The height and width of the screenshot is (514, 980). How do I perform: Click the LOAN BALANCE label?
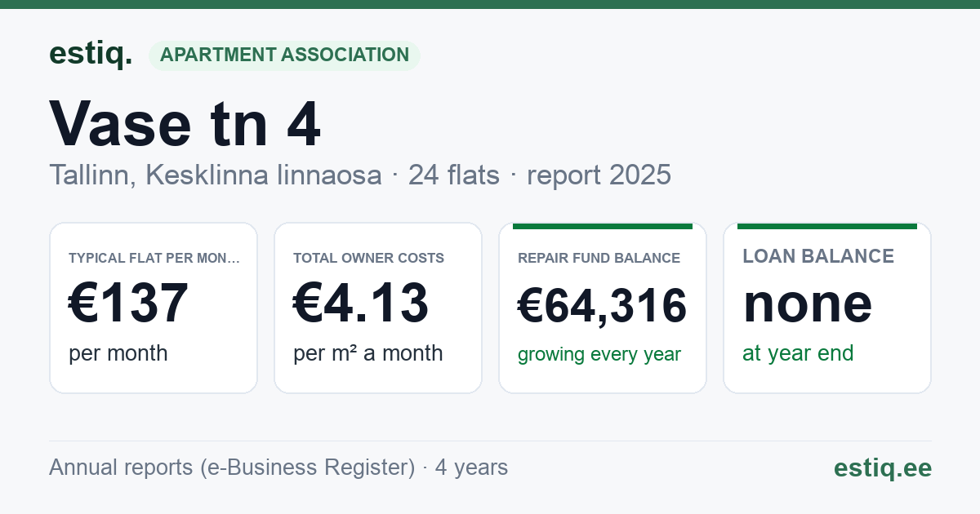[x=818, y=256]
